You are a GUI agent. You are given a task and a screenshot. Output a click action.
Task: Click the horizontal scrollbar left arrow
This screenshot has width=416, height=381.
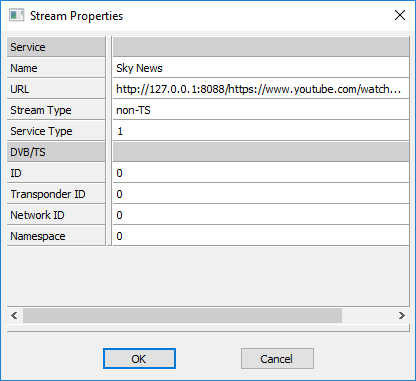pos(14,315)
